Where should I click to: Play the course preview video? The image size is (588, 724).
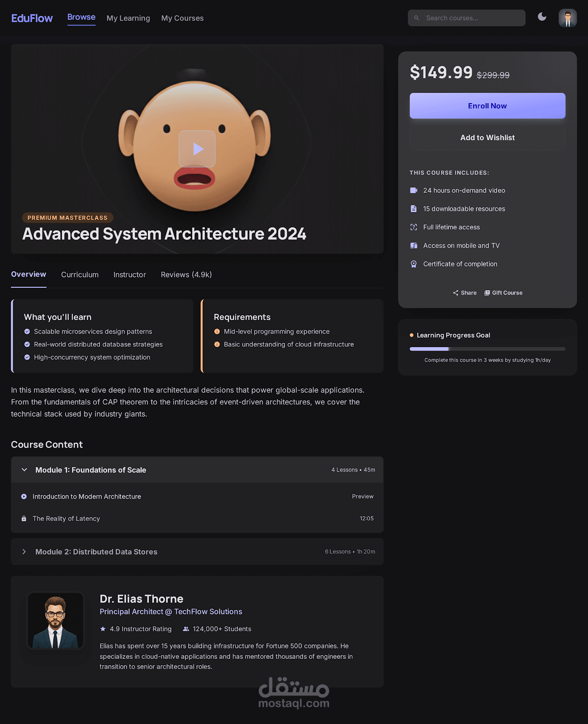click(197, 149)
